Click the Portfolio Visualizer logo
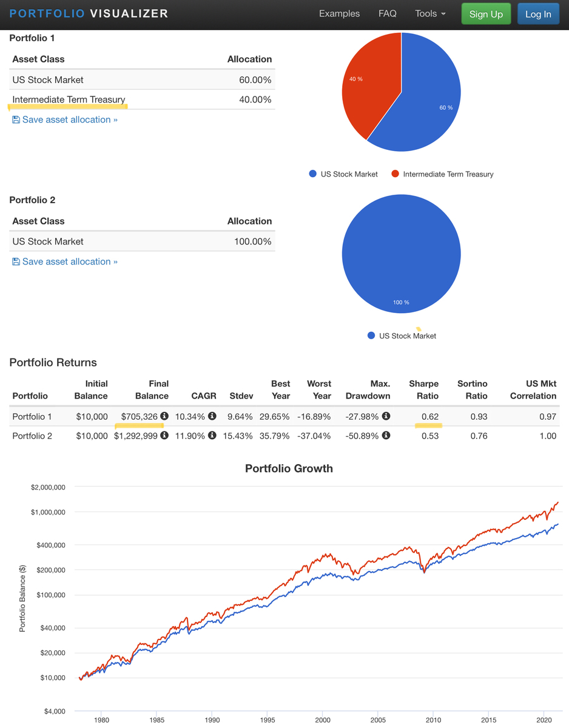569x728 pixels. click(89, 13)
